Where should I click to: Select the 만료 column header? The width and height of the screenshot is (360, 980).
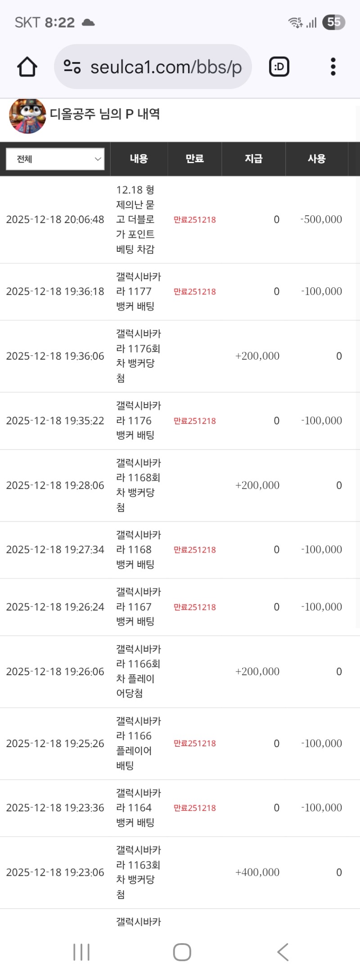coord(194,159)
